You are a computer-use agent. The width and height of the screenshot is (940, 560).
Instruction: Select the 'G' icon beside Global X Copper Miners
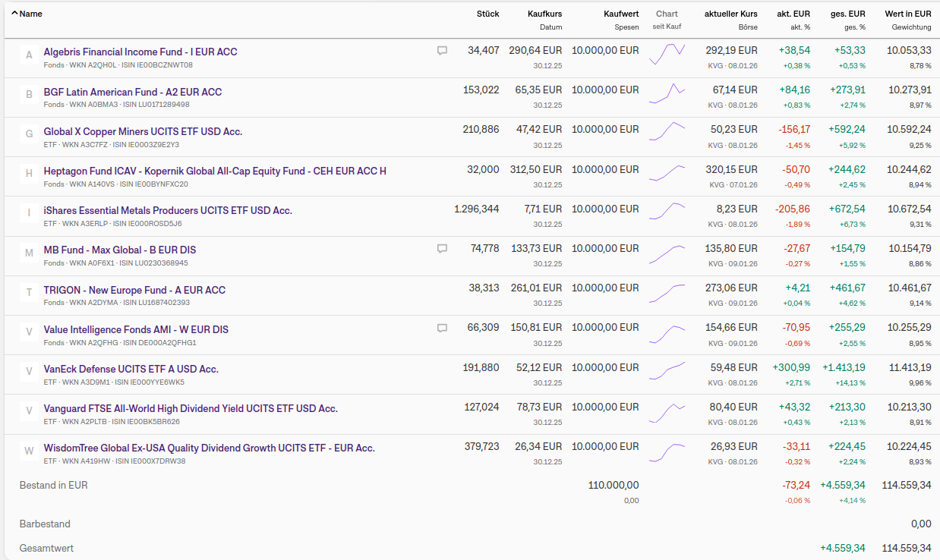[x=29, y=134]
